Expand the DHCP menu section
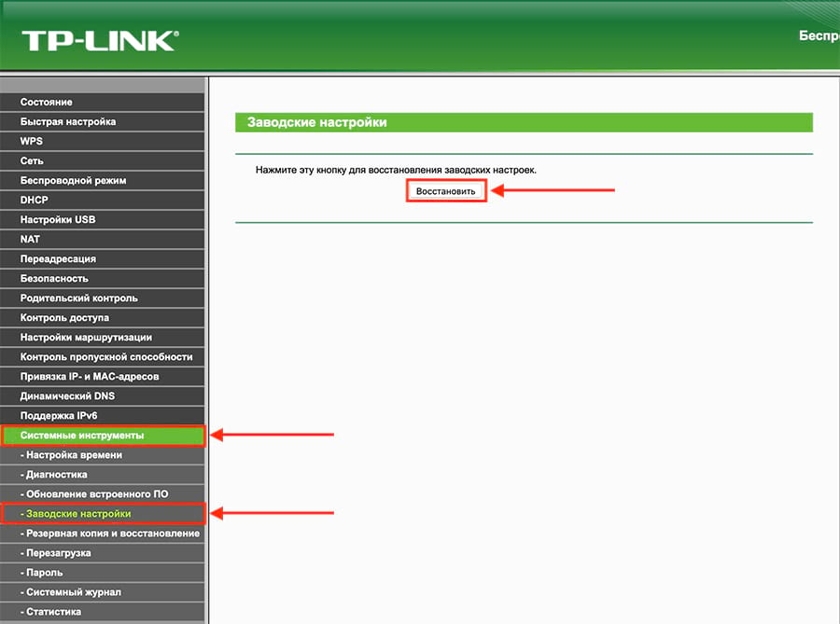840x624 pixels. click(x=103, y=201)
